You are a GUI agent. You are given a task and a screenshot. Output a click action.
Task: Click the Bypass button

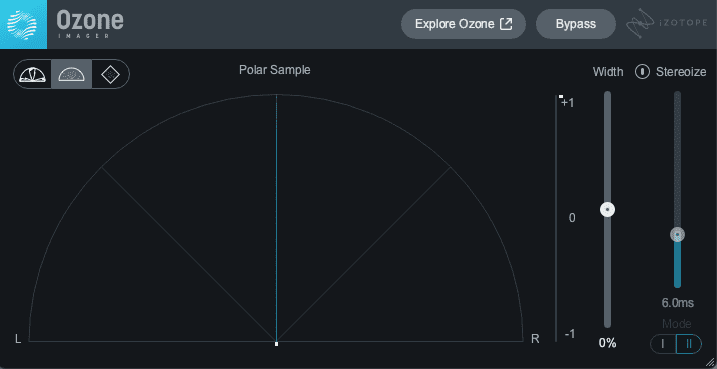coord(576,24)
